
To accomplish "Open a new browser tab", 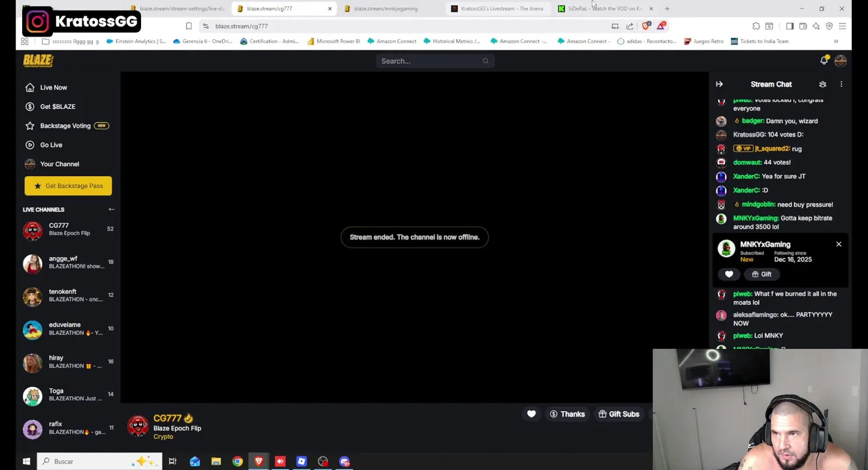I will click(667, 8).
